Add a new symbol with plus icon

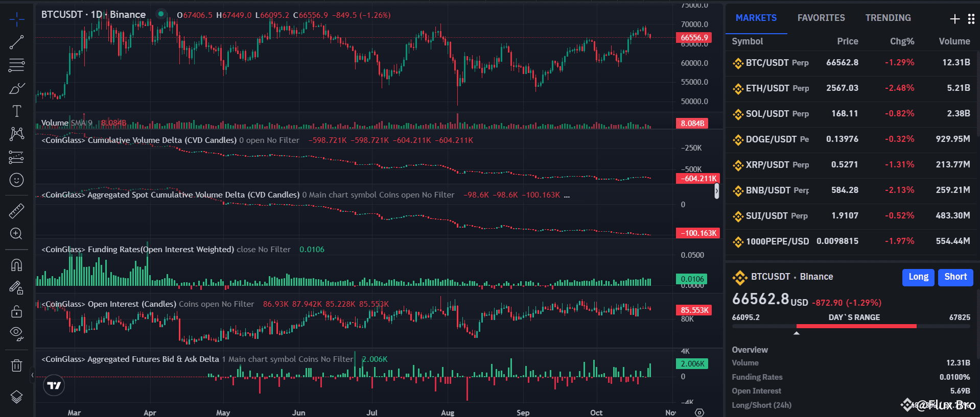(x=954, y=19)
